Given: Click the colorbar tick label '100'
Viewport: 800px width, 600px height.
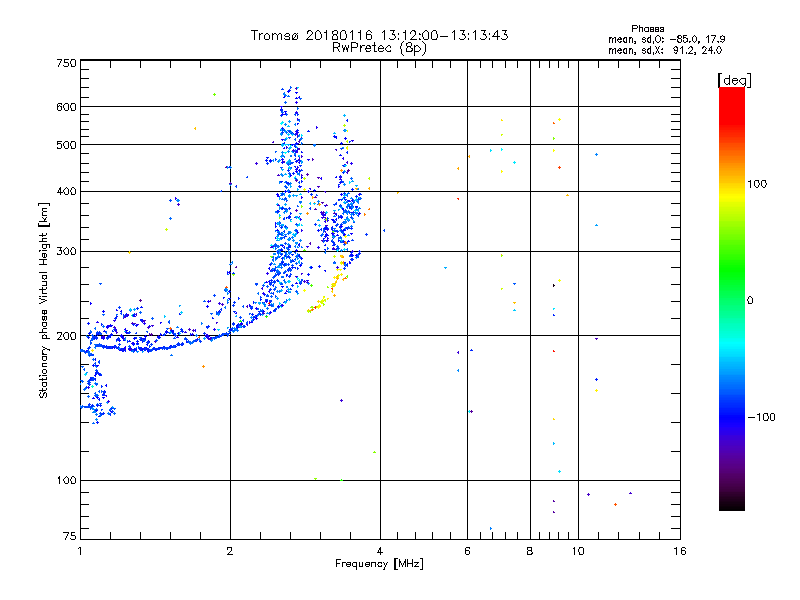Looking at the screenshot, I should click(757, 184).
